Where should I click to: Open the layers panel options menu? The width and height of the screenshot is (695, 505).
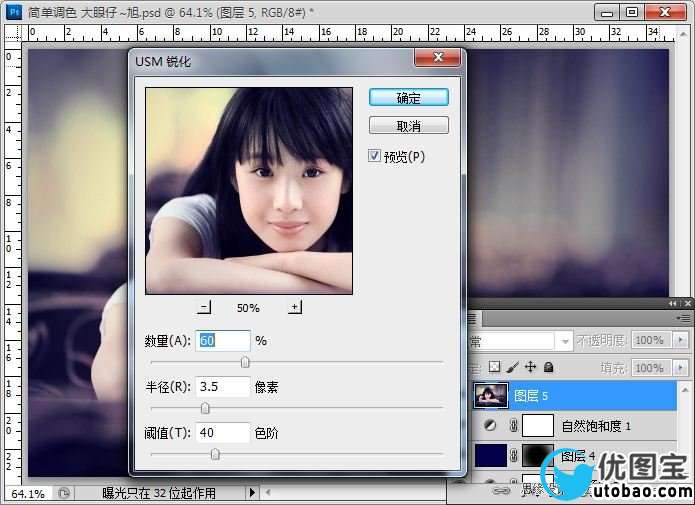coord(683,318)
